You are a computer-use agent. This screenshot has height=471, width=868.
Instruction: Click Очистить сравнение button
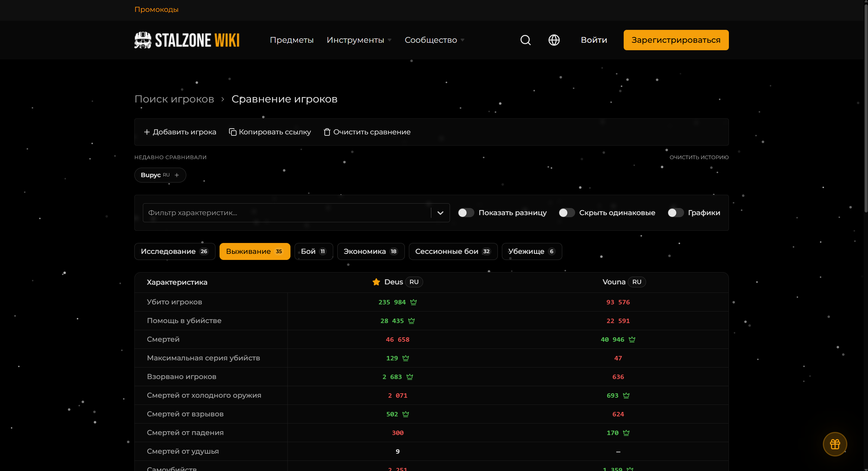point(367,132)
